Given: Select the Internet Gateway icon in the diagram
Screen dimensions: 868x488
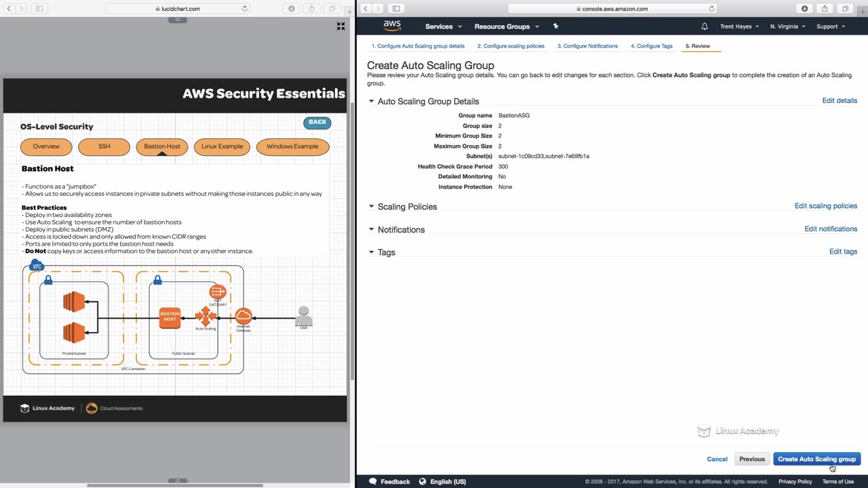Looking at the screenshot, I should 243,316.
